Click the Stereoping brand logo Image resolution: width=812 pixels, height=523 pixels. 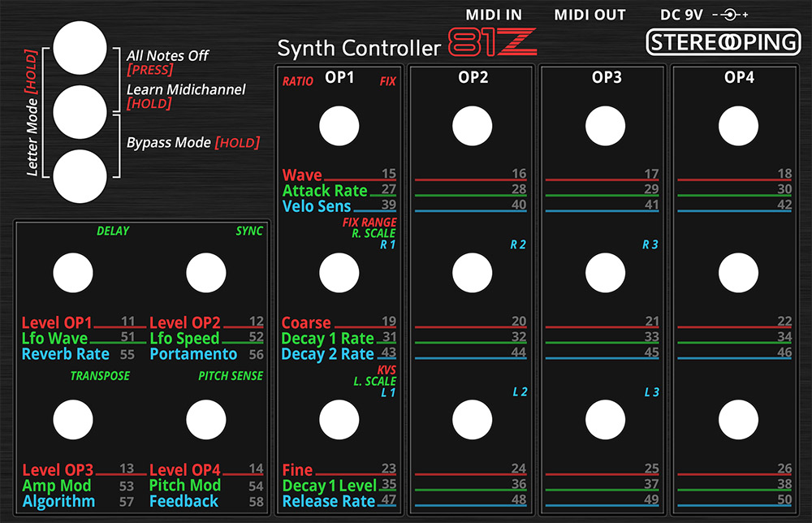click(x=723, y=42)
